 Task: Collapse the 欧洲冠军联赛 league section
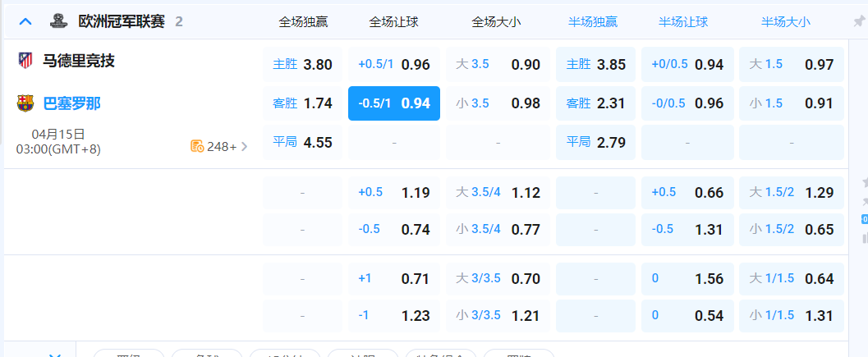(25, 22)
